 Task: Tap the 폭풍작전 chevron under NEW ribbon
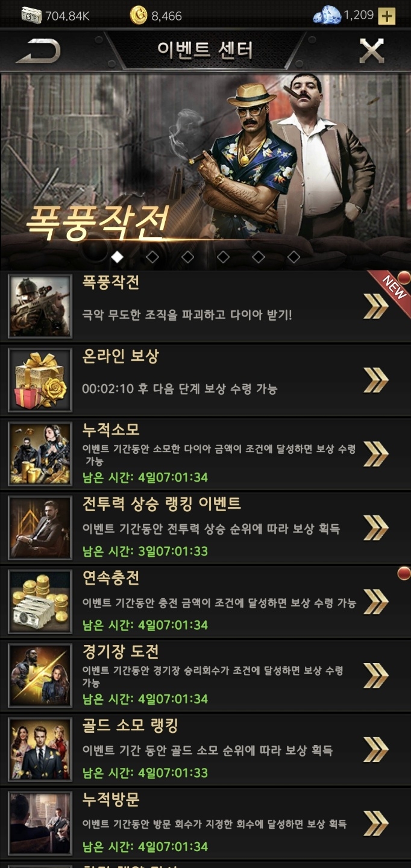pyautogui.click(x=376, y=306)
